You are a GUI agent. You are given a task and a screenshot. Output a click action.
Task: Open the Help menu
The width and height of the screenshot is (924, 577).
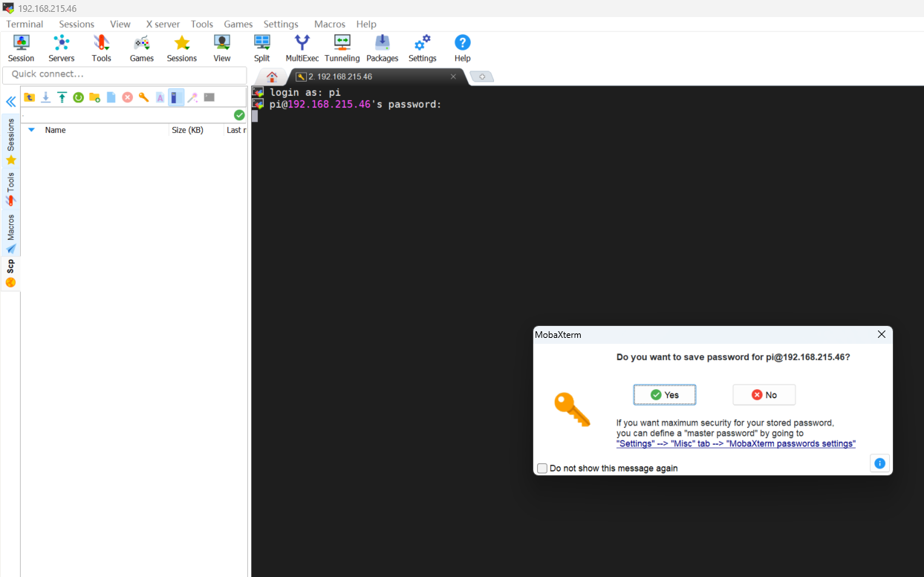(366, 24)
